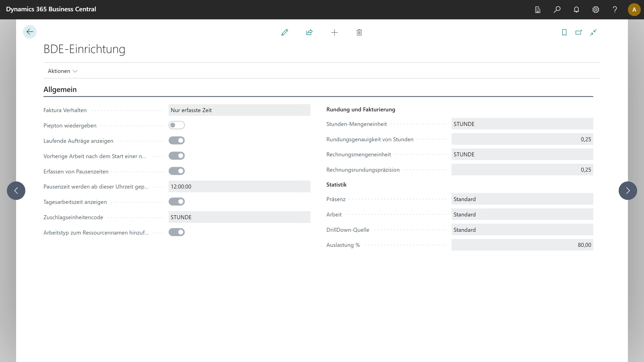This screenshot has width=644, height=362.
Task: Click the DrillDown-Quelle label
Action: click(x=348, y=230)
